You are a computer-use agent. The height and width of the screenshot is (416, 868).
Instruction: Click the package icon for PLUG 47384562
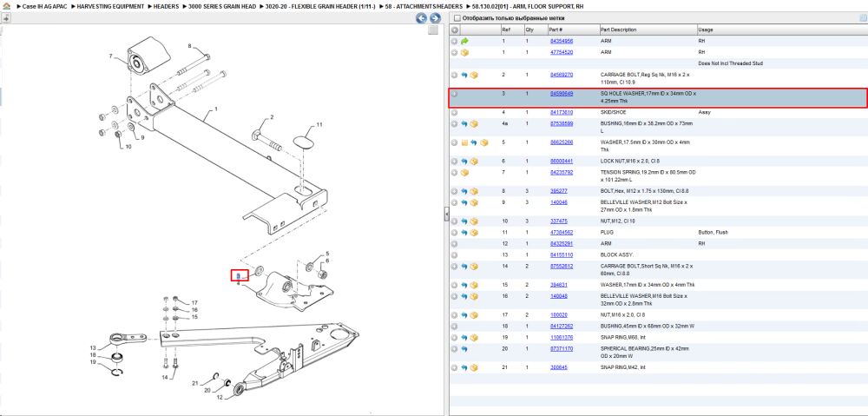pos(474,232)
